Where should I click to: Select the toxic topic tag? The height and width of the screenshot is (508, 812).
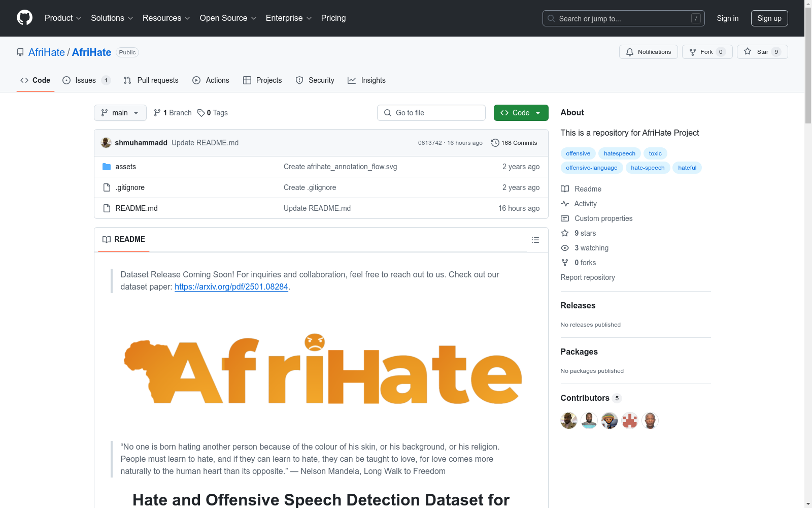pyautogui.click(x=655, y=153)
